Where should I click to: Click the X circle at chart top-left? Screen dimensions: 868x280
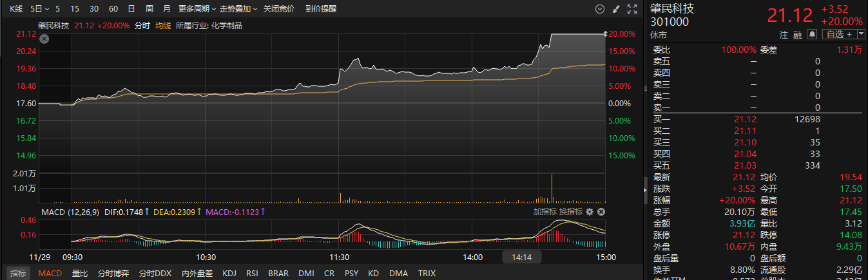pyautogui.click(x=44, y=39)
